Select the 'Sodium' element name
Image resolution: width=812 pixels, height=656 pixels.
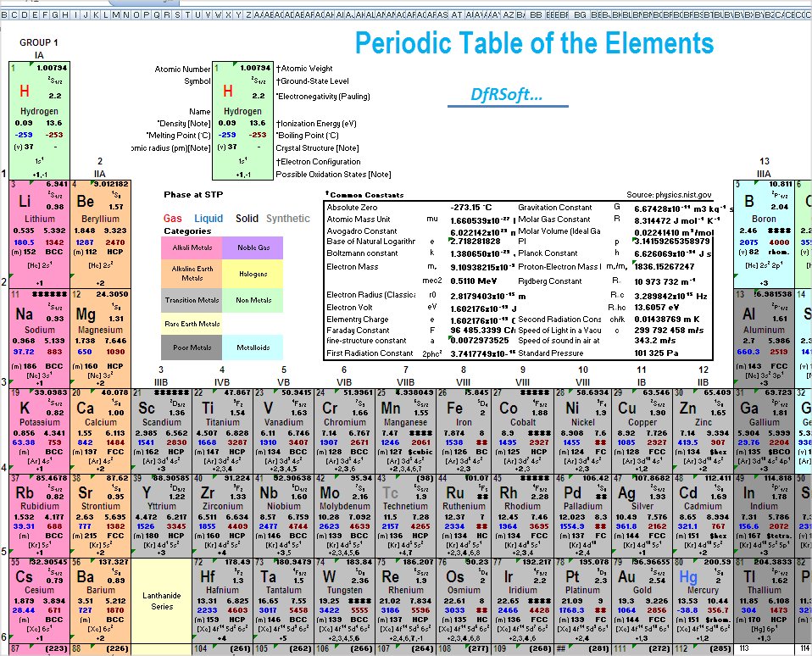(x=39, y=330)
